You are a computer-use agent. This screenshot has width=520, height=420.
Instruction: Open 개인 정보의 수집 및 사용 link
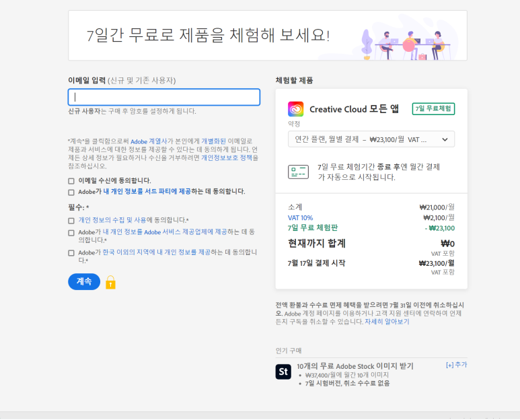[x=112, y=220]
